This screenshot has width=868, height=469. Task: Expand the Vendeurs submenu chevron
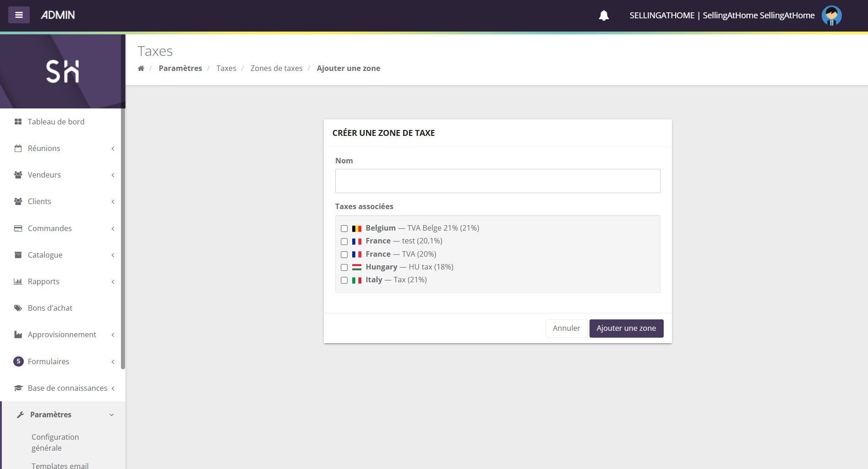113,175
